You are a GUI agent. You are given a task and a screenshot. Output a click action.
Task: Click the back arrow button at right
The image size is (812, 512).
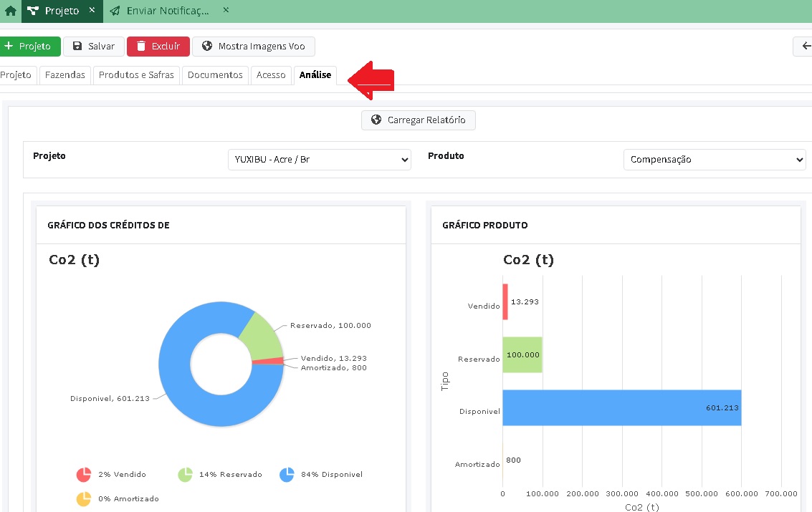[x=805, y=47]
